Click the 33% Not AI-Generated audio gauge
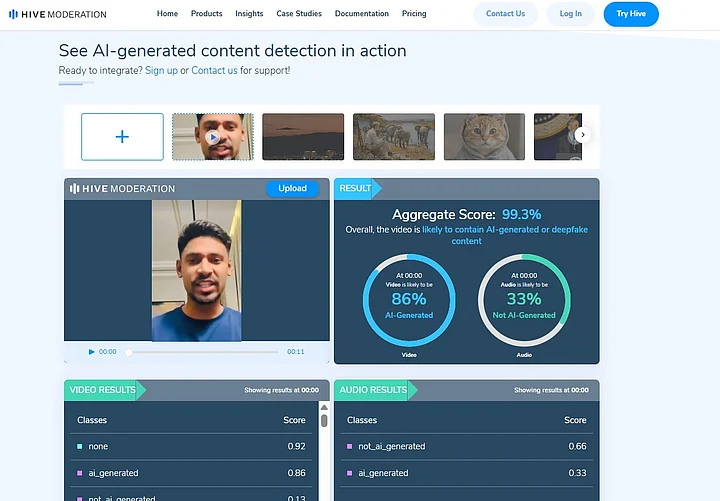The width and height of the screenshot is (720, 501). coord(524,297)
